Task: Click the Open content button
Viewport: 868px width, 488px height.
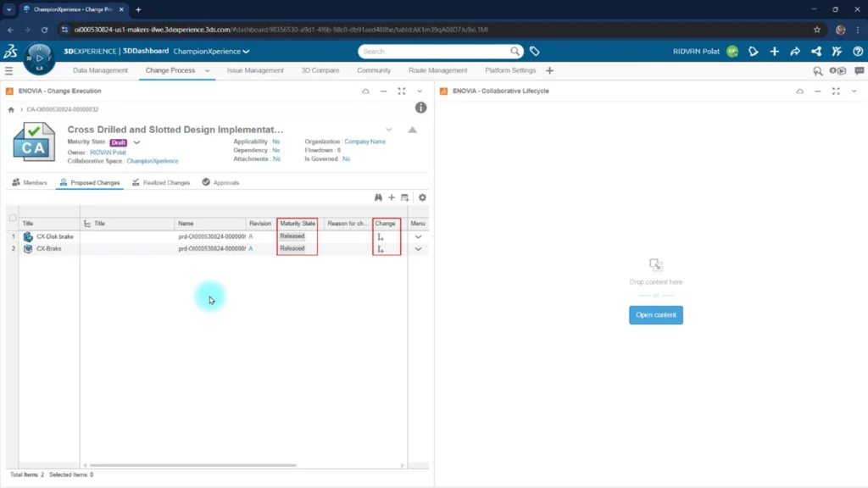Action: click(x=656, y=315)
